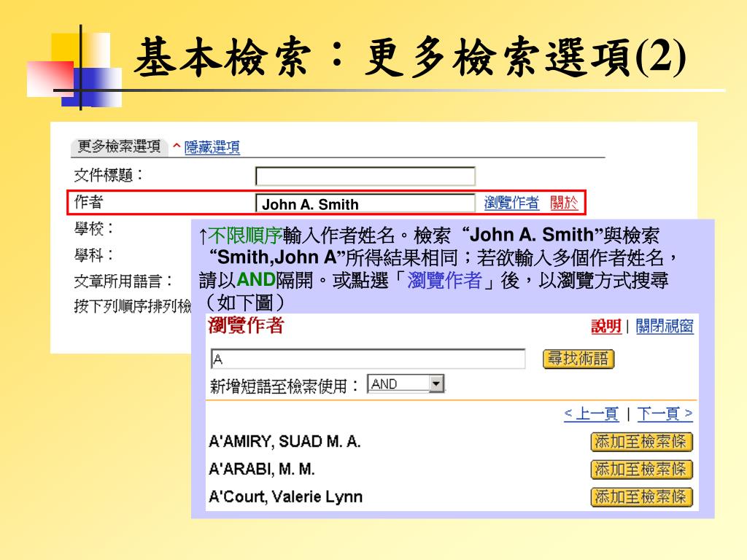
Task: Add A'ARABI, M. M. to search bar
Action: (641, 470)
